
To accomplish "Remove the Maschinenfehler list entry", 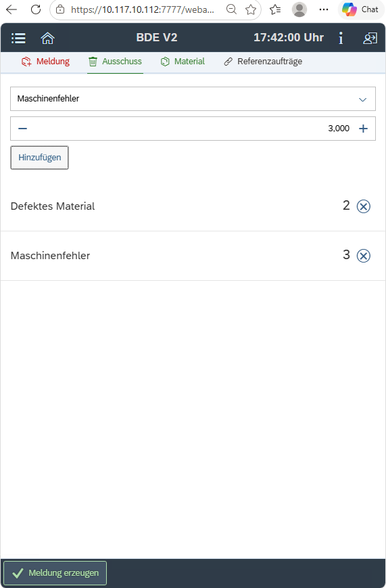I will click(x=363, y=256).
